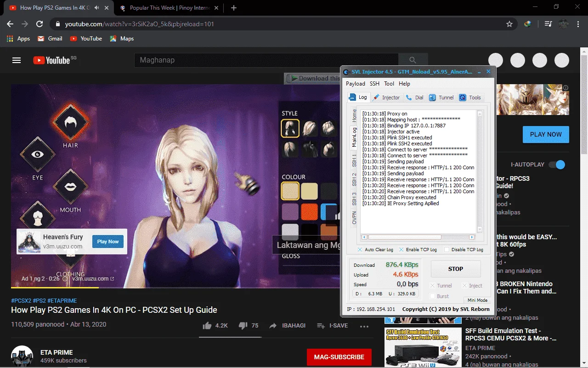Switch to Popular This Week browser tab
Screen dimensions: 588x368
[x=169, y=8]
